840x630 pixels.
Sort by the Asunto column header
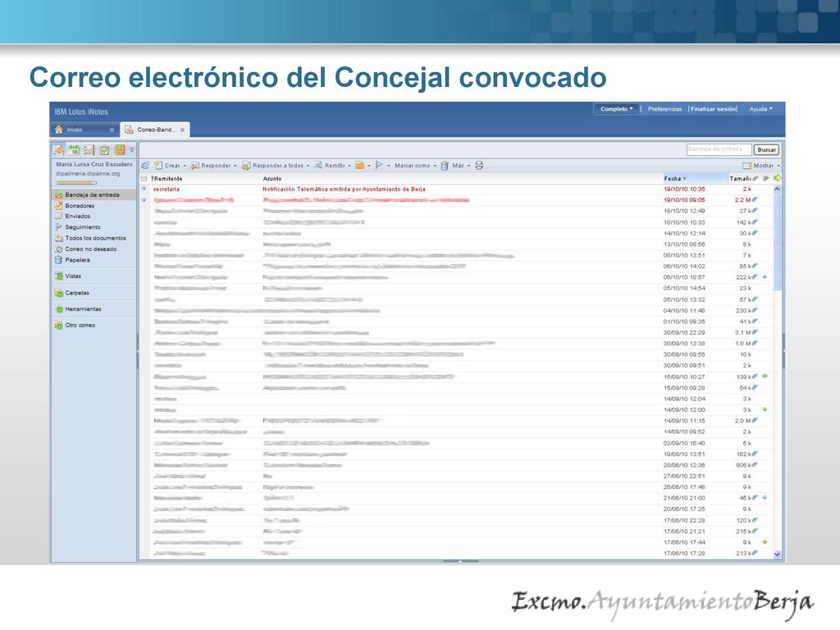(x=272, y=178)
